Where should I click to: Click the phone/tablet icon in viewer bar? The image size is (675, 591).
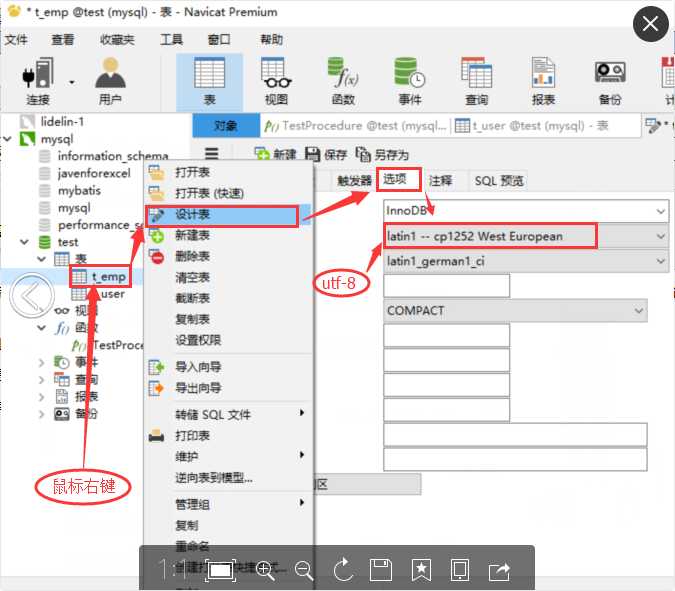click(460, 570)
